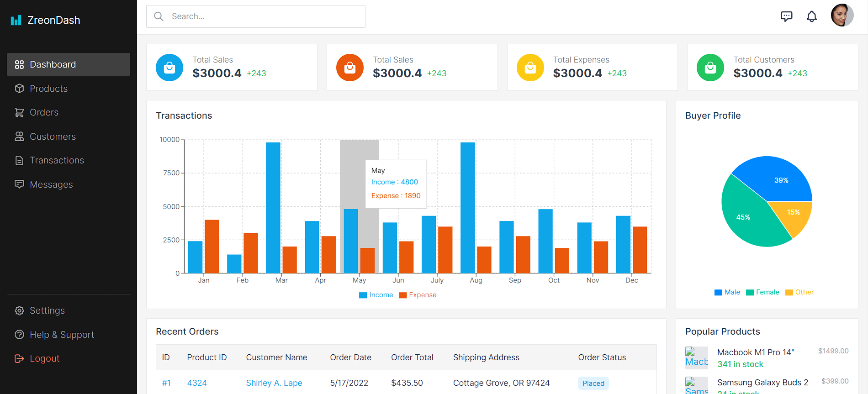This screenshot has width=868, height=394.
Task: Click the Transactions document icon in sidebar
Action: click(19, 160)
